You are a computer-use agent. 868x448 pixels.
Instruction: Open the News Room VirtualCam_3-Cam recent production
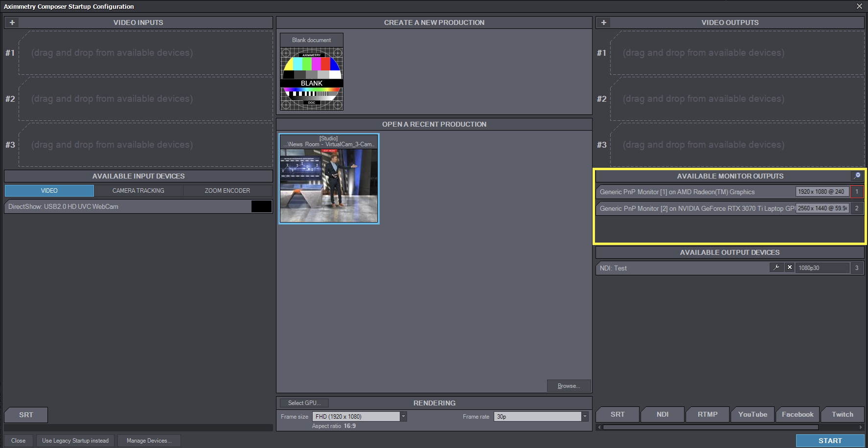pos(329,179)
